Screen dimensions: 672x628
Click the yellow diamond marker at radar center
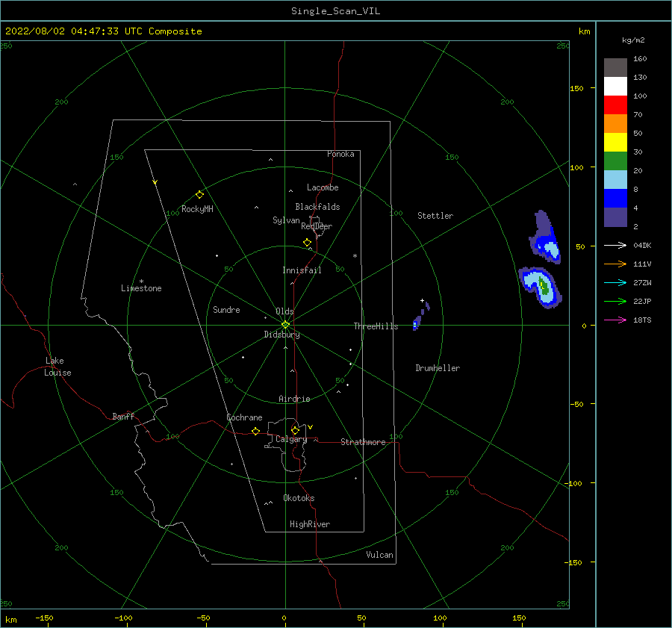[x=285, y=325]
